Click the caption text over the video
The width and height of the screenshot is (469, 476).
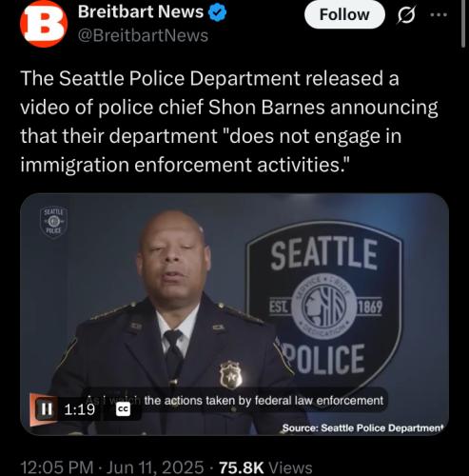click(235, 401)
